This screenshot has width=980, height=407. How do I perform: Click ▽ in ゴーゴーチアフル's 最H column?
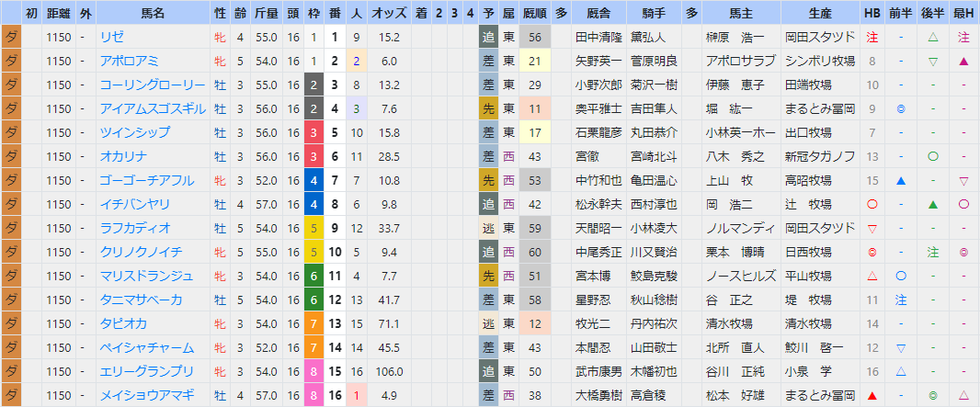pyautogui.click(x=963, y=180)
